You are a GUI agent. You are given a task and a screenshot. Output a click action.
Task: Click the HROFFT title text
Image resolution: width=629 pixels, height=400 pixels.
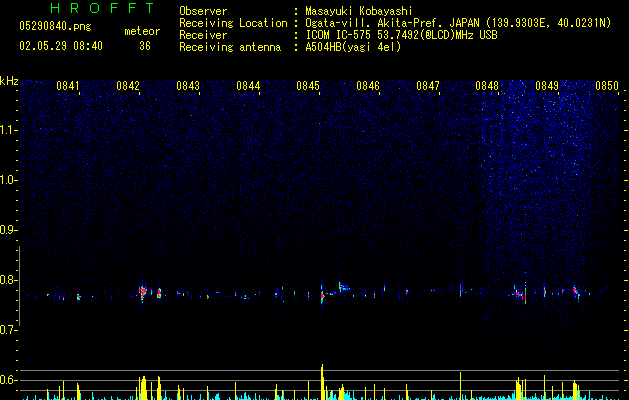click(103, 8)
